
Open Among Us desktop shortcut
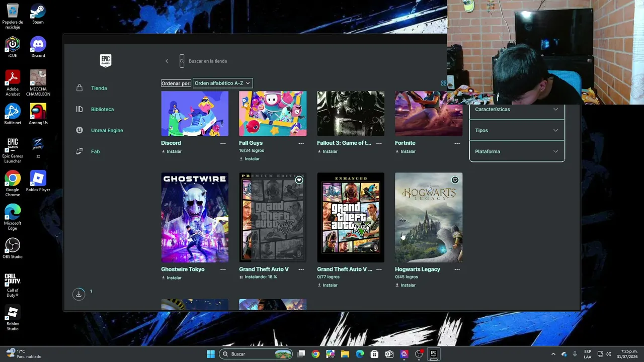click(38, 114)
